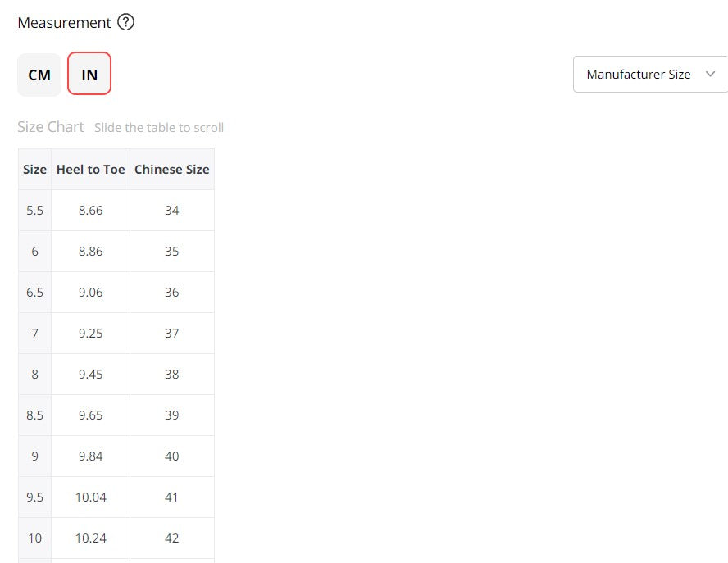Select size 7 in the table

(x=34, y=334)
